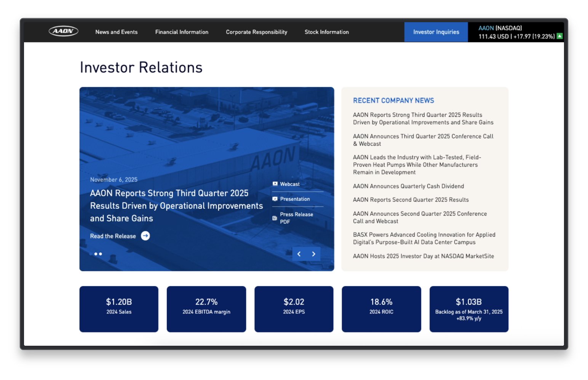Open the Presentation icon in the banner
Viewport: 588px width, 380px height.
(x=275, y=199)
